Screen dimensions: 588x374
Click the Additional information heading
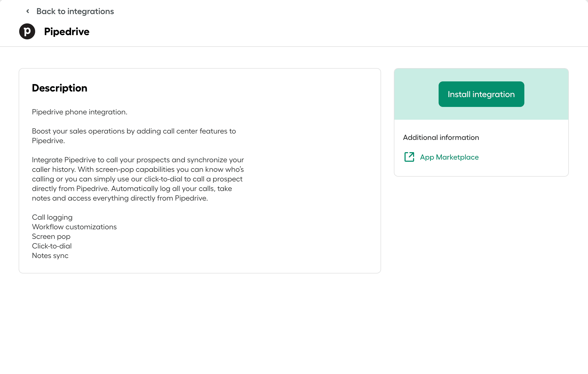(x=441, y=138)
